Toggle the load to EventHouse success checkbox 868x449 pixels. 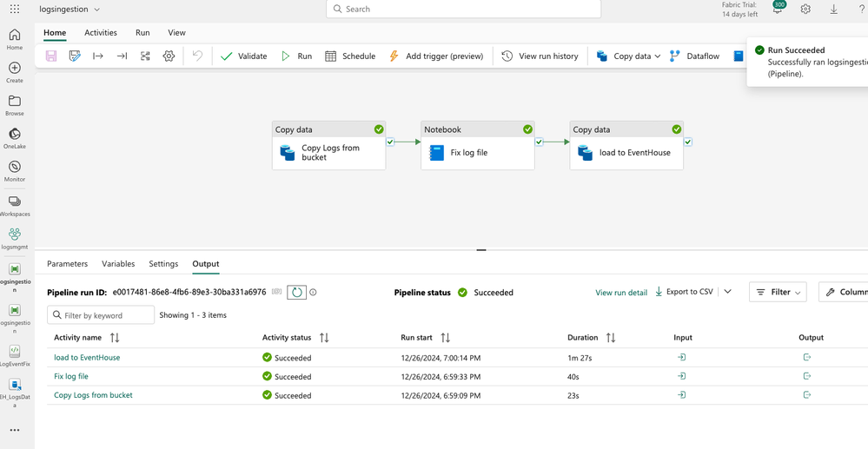click(688, 142)
